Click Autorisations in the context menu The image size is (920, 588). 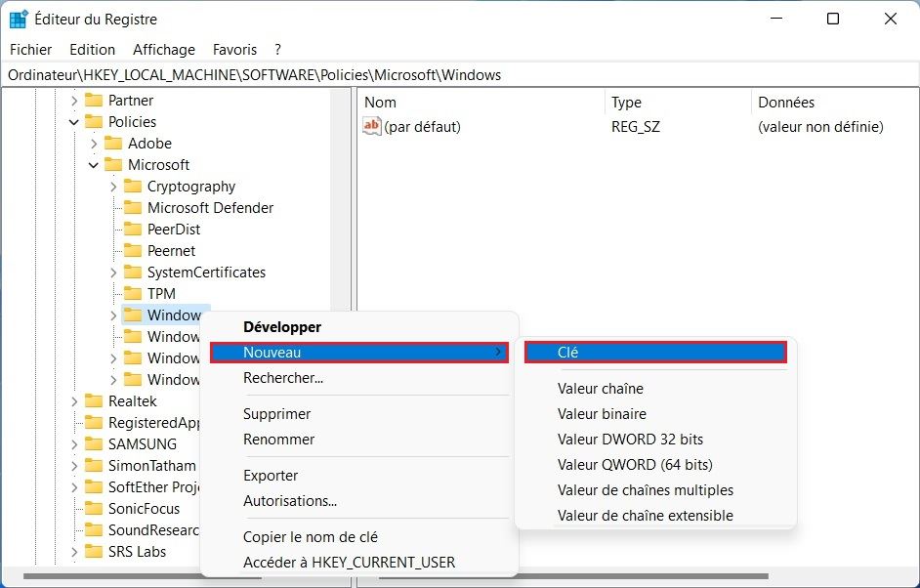292,501
